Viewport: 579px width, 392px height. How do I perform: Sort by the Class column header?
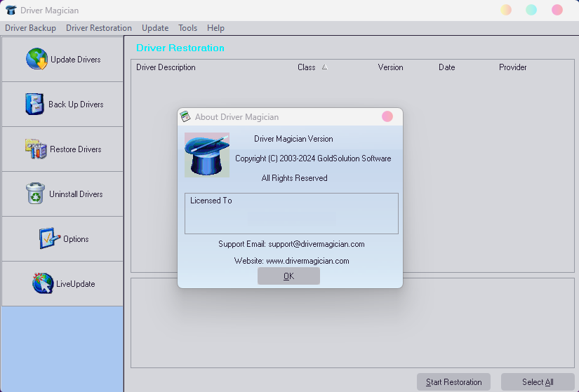point(307,67)
